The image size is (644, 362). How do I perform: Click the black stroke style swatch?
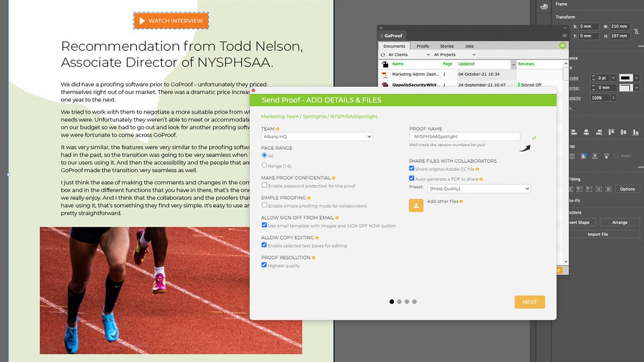tap(626, 78)
